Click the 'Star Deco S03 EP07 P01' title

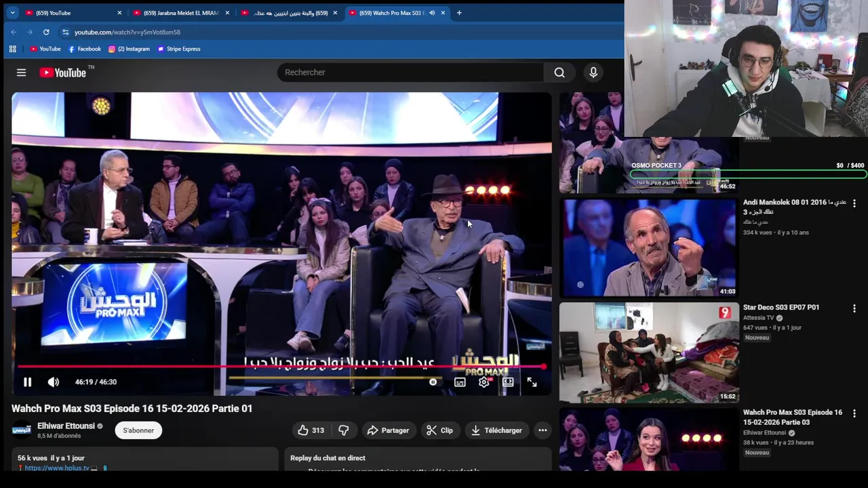coord(781,308)
